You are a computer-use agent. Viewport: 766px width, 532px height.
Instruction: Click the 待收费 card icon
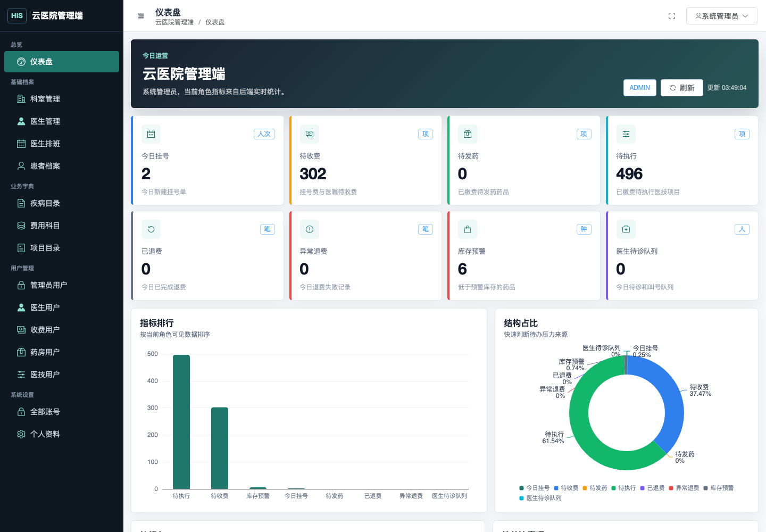tap(310, 134)
